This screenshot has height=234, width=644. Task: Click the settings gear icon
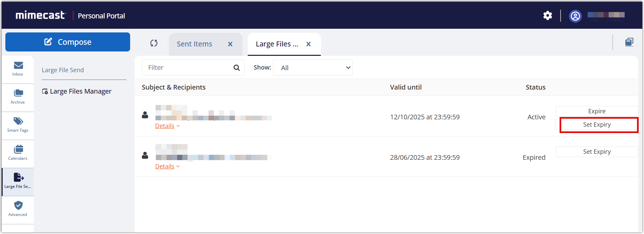(548, 16)
